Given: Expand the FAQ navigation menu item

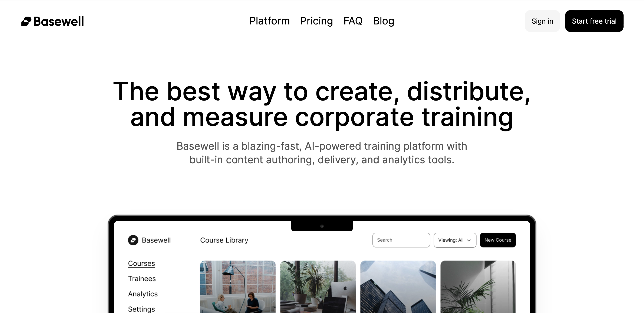Looking at the screenshot, I should 353,21.
